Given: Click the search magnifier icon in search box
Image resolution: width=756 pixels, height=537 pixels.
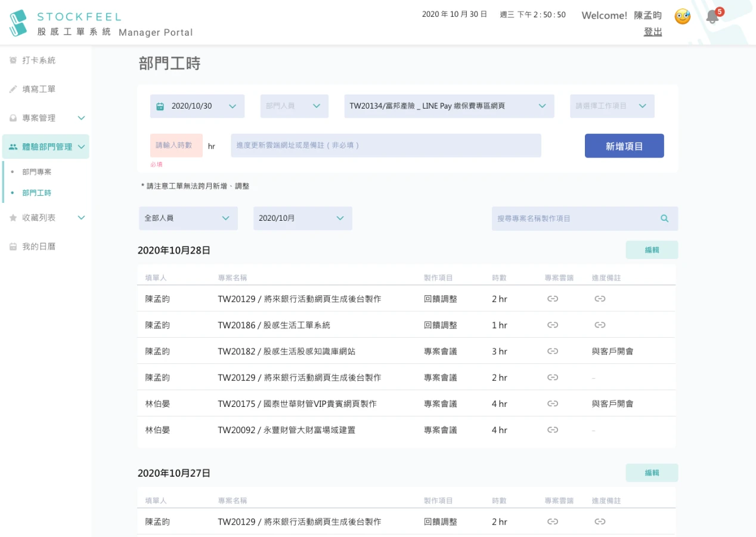Looking at the screenshot, I should 665,218.
